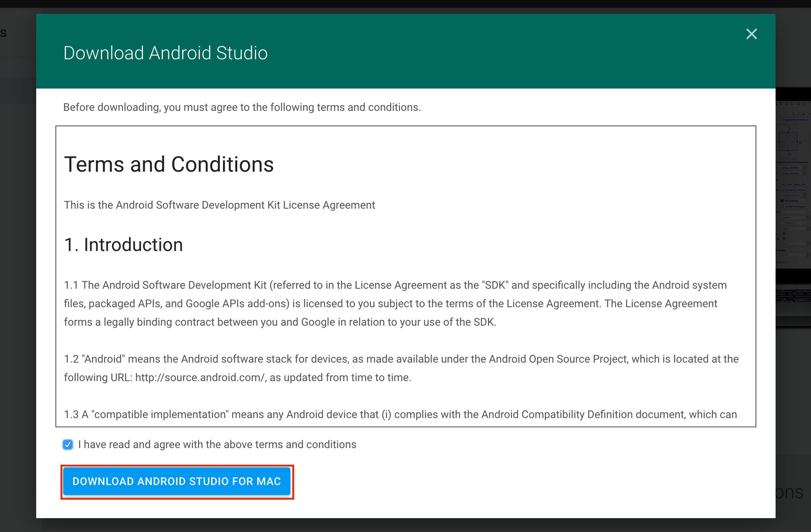Open the Android Profiler toolbar icon
The image size is (811, 532).
point(792,104)
